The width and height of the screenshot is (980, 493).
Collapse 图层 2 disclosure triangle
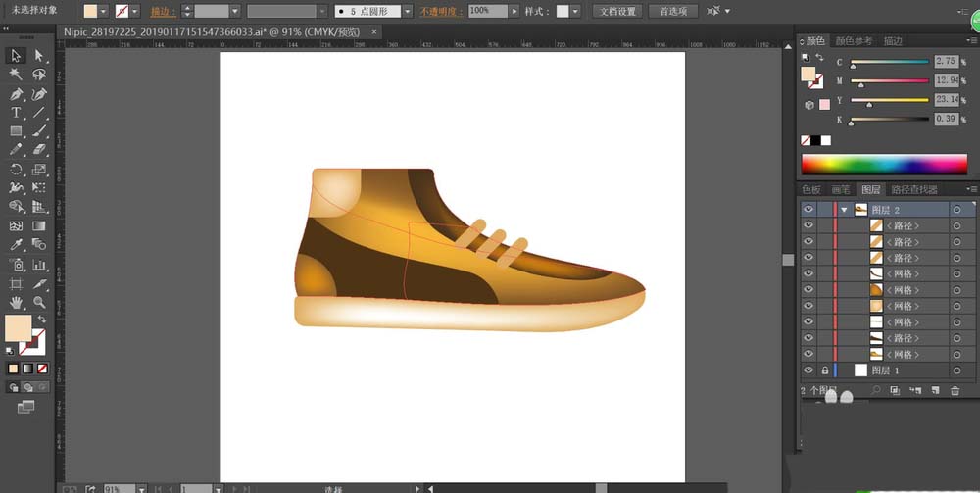click(845, 210)
